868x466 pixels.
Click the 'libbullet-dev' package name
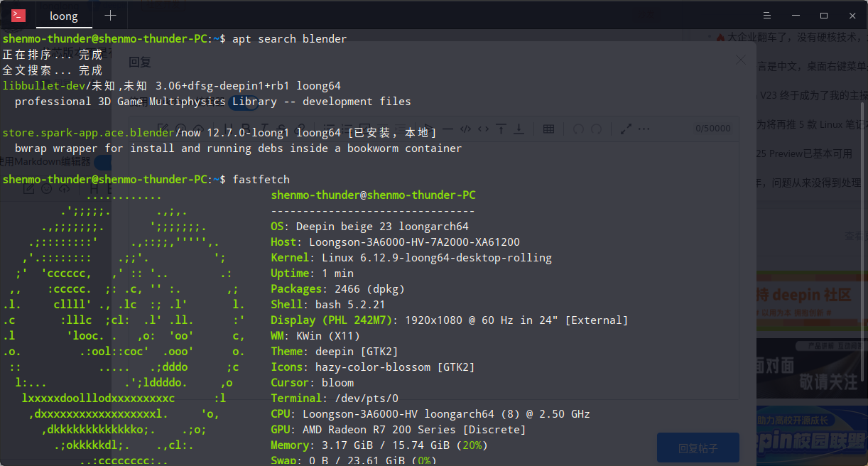click(44, 85)
